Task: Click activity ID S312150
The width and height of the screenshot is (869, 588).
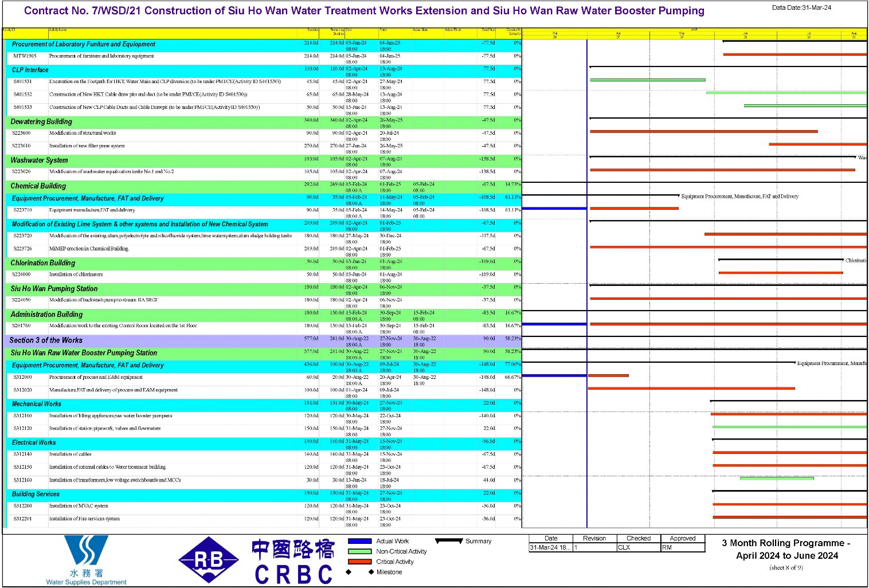Action: (23, 467)
